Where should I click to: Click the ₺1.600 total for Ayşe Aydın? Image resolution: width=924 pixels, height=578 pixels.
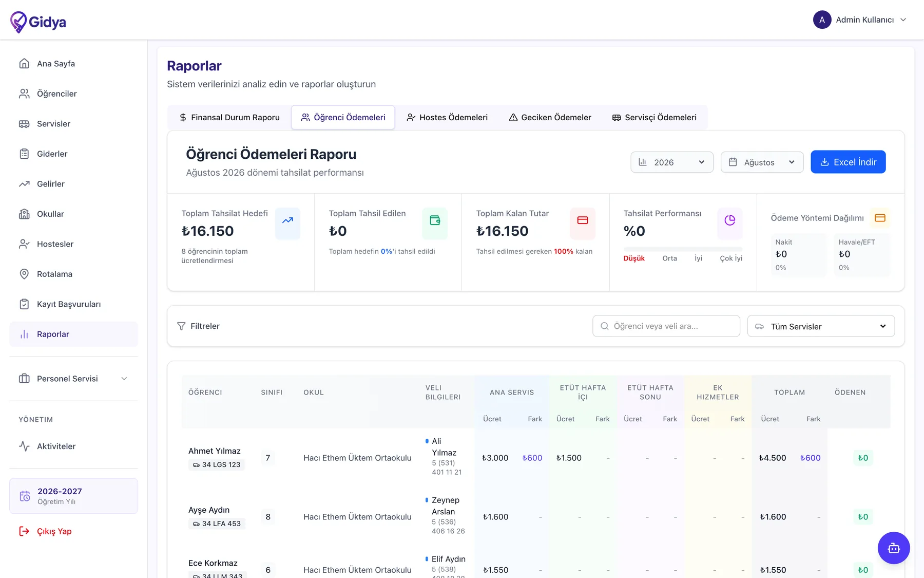tap(773, 517)
